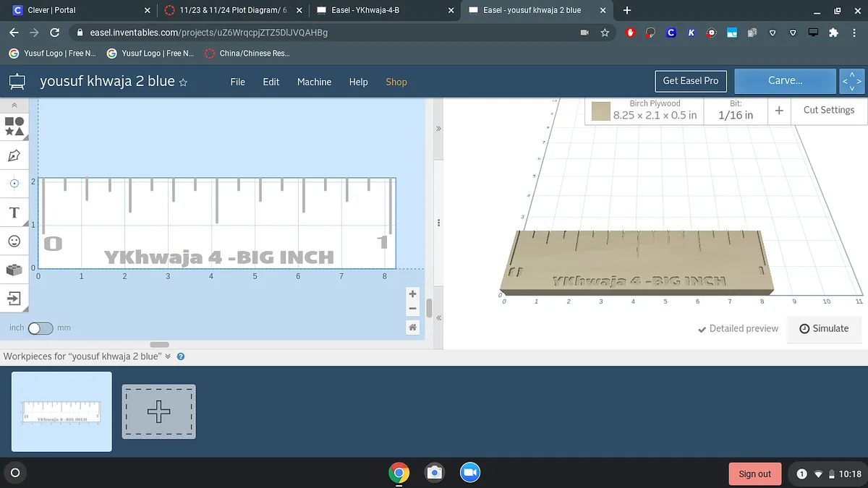
Task: Select YKhwaja 4 -BIG INCH text object
Action: pos(219,257)
